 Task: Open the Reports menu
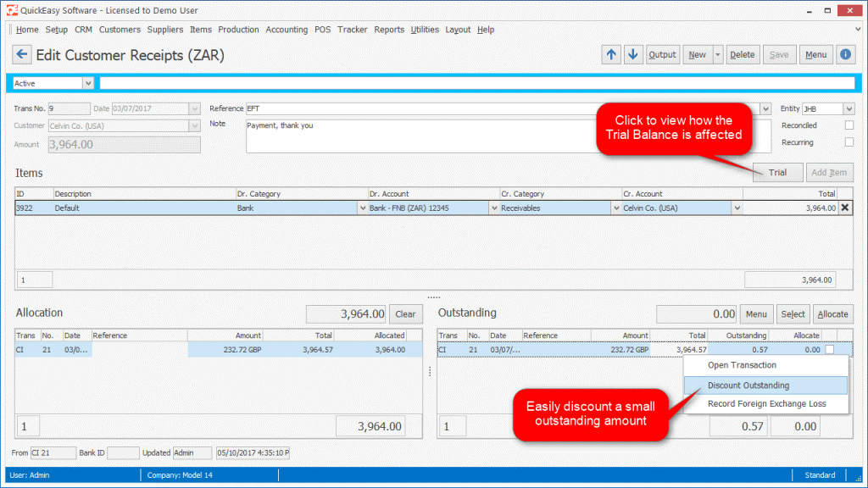389,30
